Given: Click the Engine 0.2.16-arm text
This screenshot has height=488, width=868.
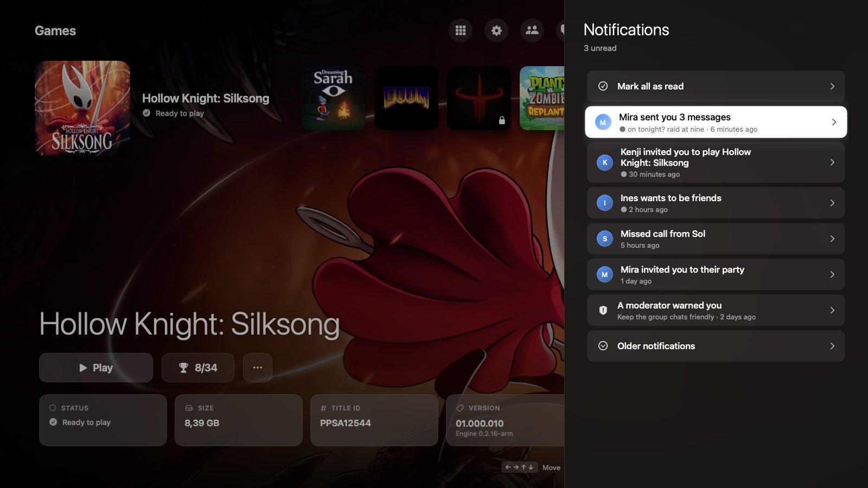Looking at the screenshot, I should coord(484,434).
